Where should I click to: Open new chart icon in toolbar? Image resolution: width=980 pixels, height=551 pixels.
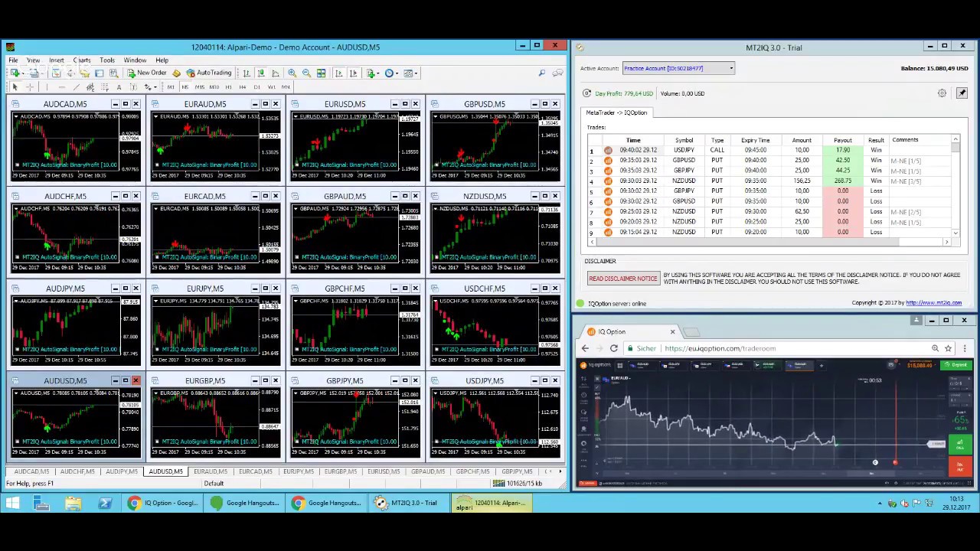17,73
